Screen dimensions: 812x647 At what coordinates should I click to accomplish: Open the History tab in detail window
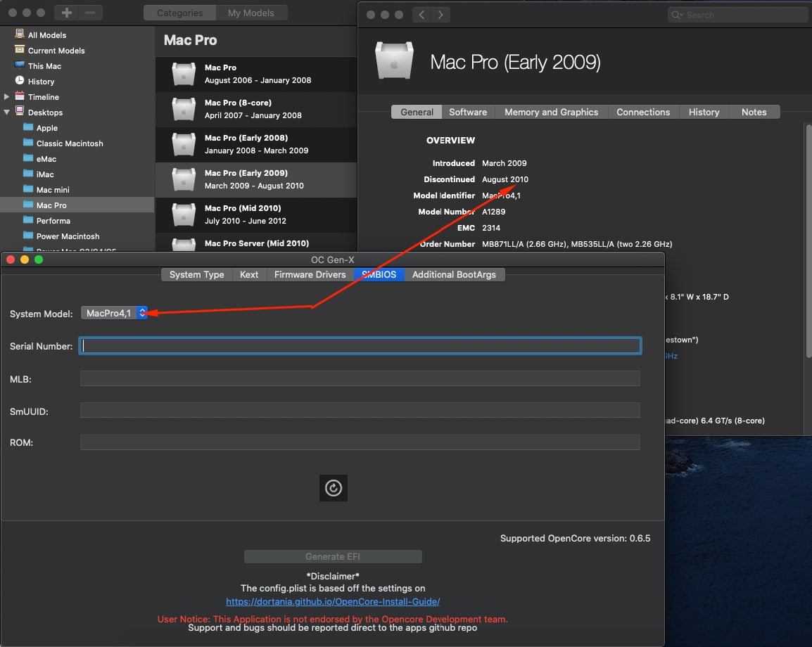coord(704,112)
